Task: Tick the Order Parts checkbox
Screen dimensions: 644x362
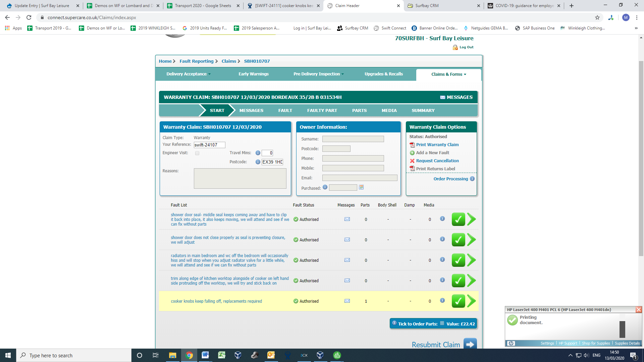Action: tap(442, 323)
